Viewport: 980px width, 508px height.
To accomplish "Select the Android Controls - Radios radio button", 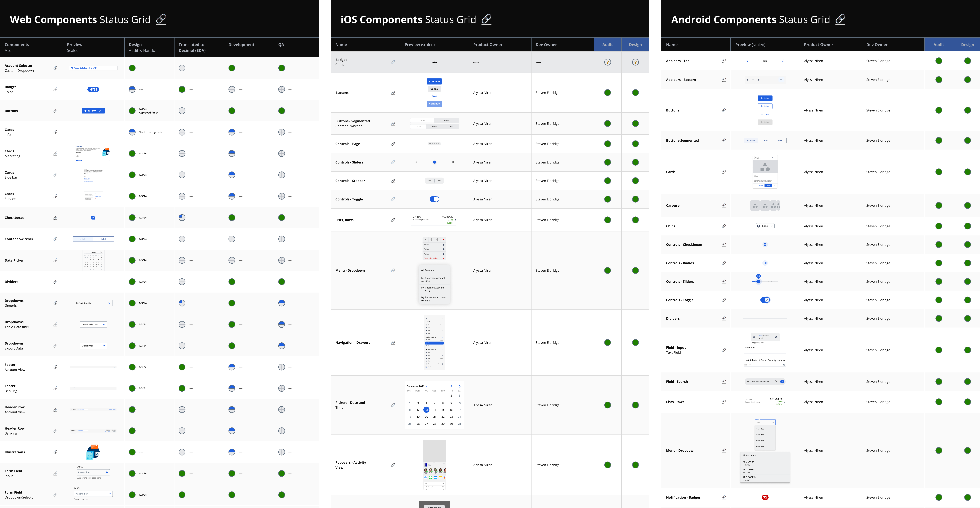I will tap(765, 263).
